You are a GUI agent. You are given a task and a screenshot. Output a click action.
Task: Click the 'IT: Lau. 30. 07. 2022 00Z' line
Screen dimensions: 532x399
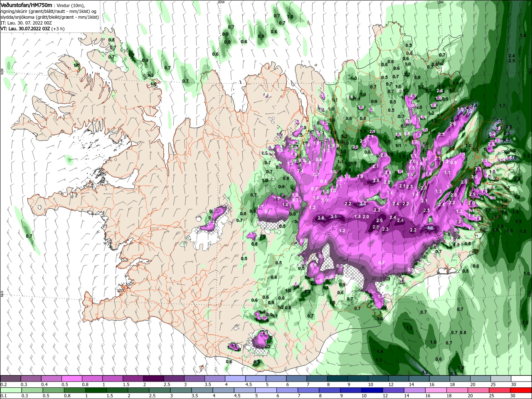point(26,23)
